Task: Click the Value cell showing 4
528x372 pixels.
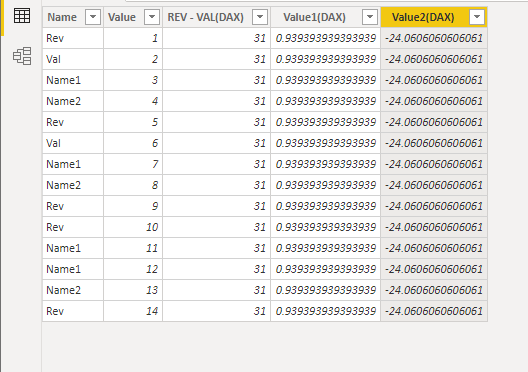Action: (x=133, y=101)
